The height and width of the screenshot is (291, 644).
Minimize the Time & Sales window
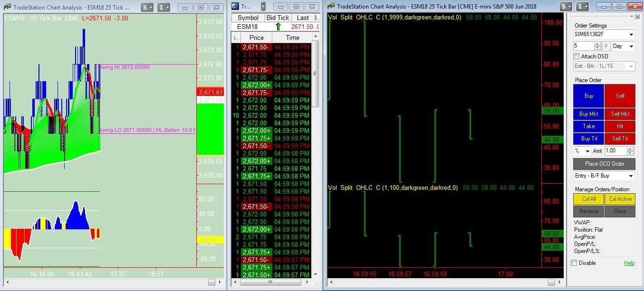[x=280, y=7]
